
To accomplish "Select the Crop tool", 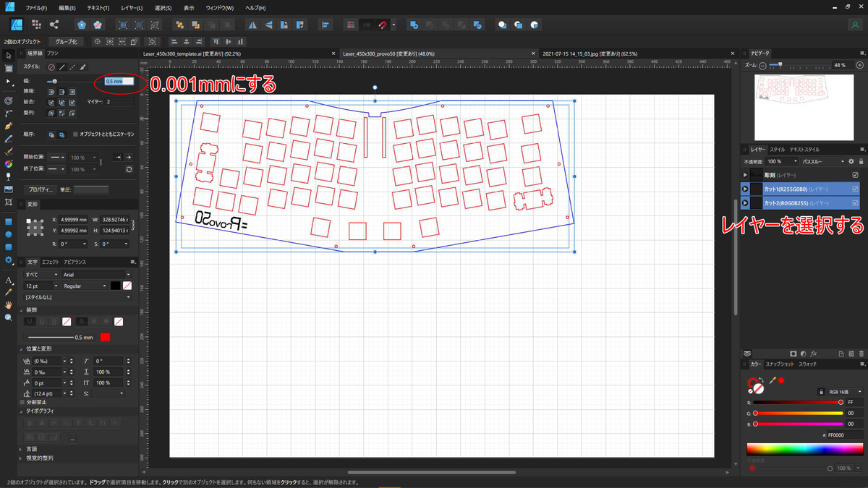I will [x=9, y=202].
